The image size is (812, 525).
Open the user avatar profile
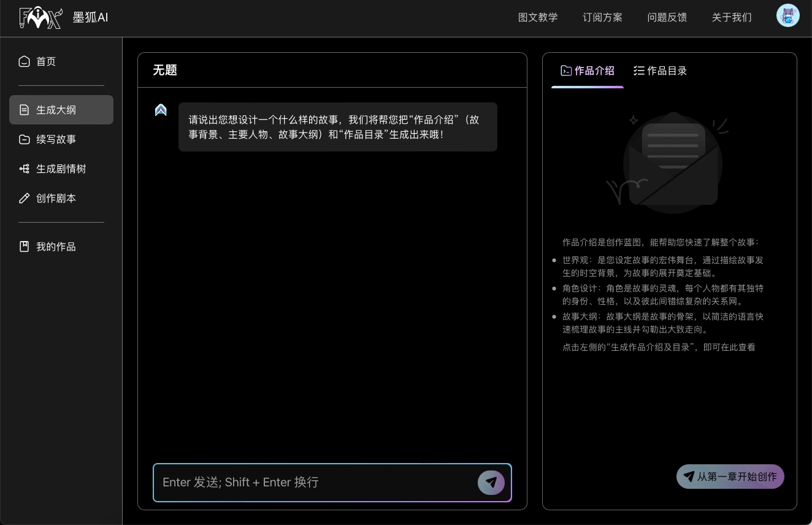787,16
